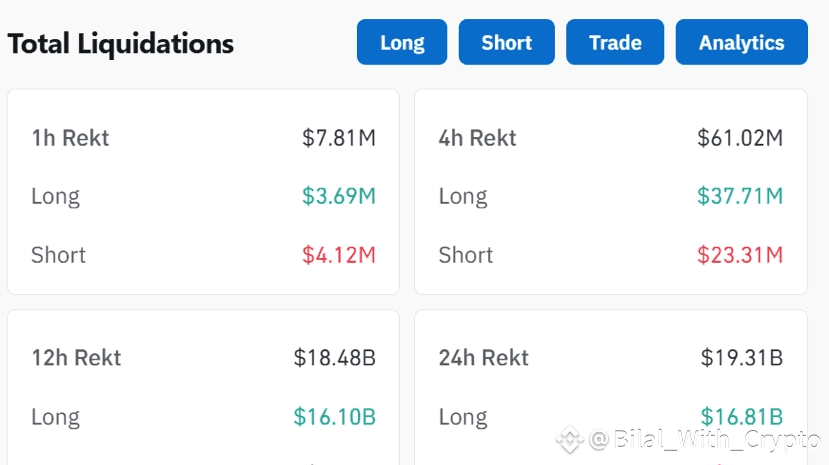This screenshot has height=465, width=829.
Task: Open the Analytics button
Action: click(x=741, y=43)
